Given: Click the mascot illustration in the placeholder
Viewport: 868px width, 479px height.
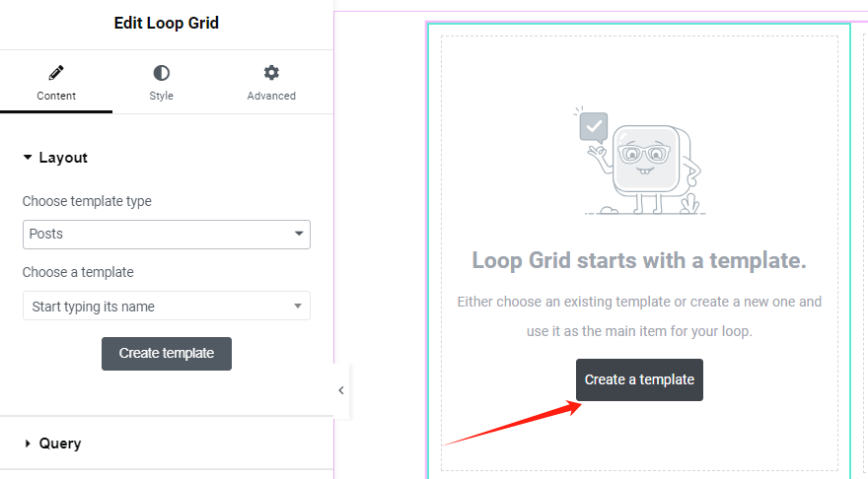Looking at the screenshot, I should point(639,161).
